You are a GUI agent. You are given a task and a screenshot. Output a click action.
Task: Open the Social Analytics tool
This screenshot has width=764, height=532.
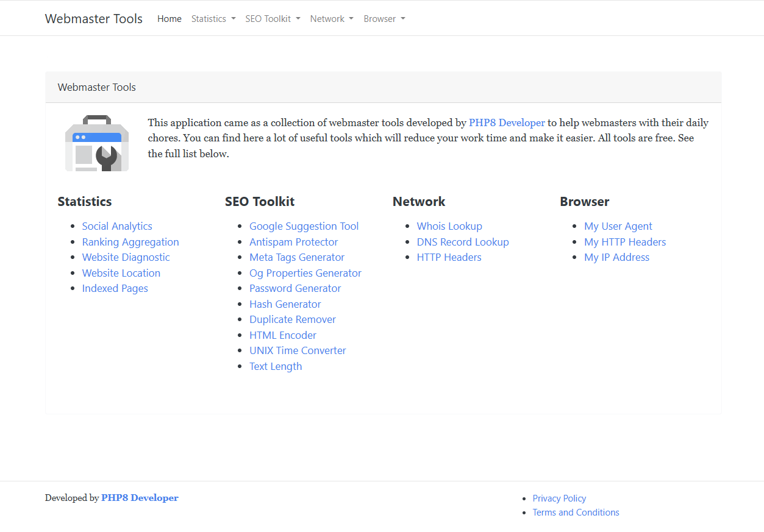(117, 226)
